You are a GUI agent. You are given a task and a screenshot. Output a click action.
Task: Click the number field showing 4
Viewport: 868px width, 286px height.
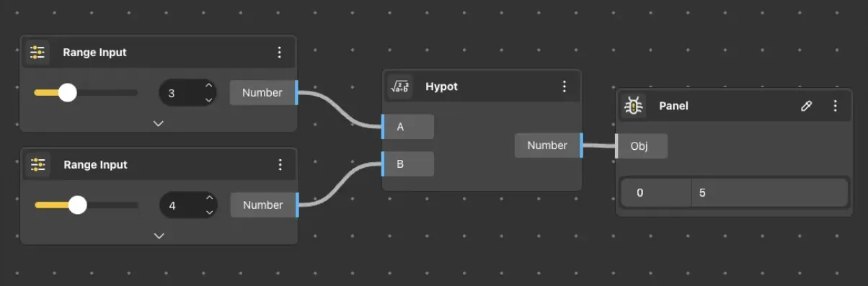[x=188, y=205]
